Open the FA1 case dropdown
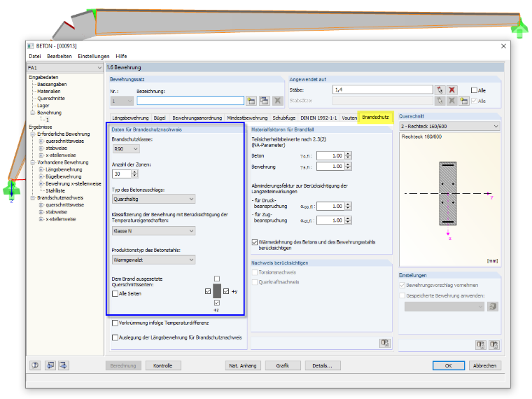The width and height of the screenshot is (532, 399). pyautogui.click(x=65, y=67)
